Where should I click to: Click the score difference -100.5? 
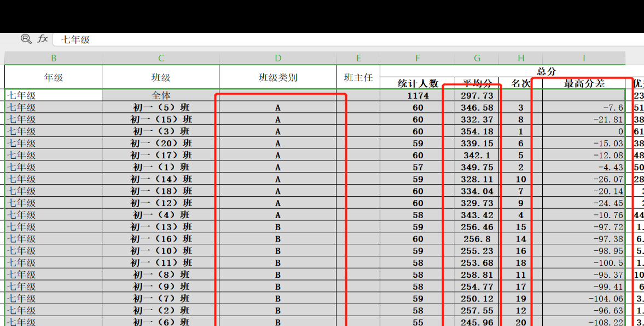tap(584, 262)
